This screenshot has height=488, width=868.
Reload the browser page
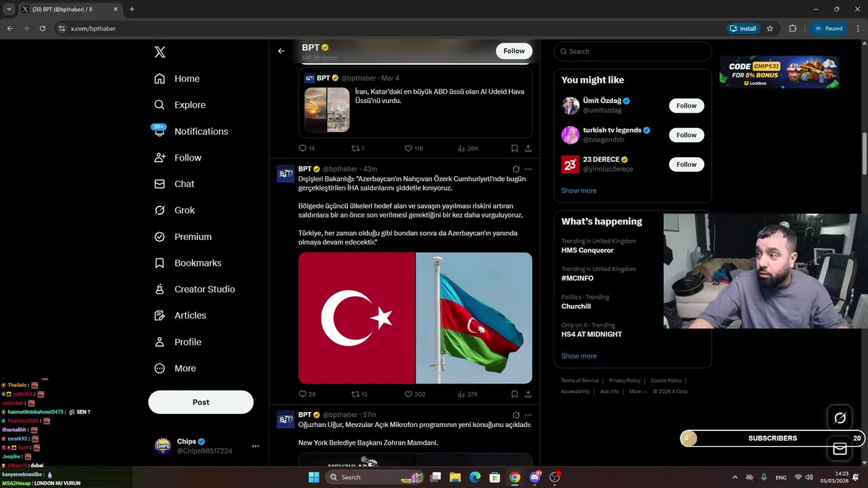click(42, 28)
